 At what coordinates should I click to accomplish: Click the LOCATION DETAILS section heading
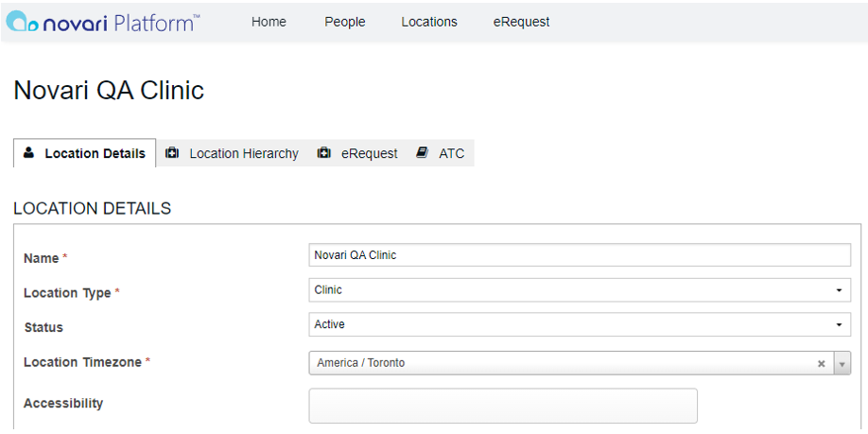pos(93,209)
